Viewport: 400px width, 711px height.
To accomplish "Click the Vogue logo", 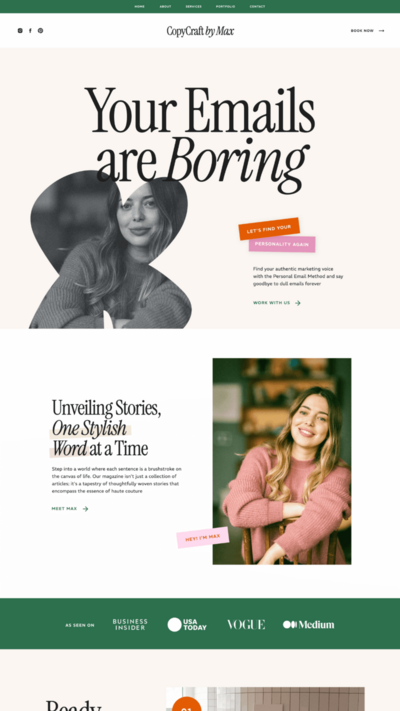I will 246,624.
